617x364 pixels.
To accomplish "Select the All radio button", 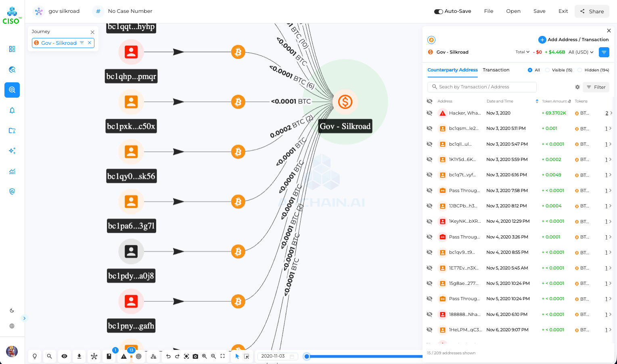I will 530,70.
